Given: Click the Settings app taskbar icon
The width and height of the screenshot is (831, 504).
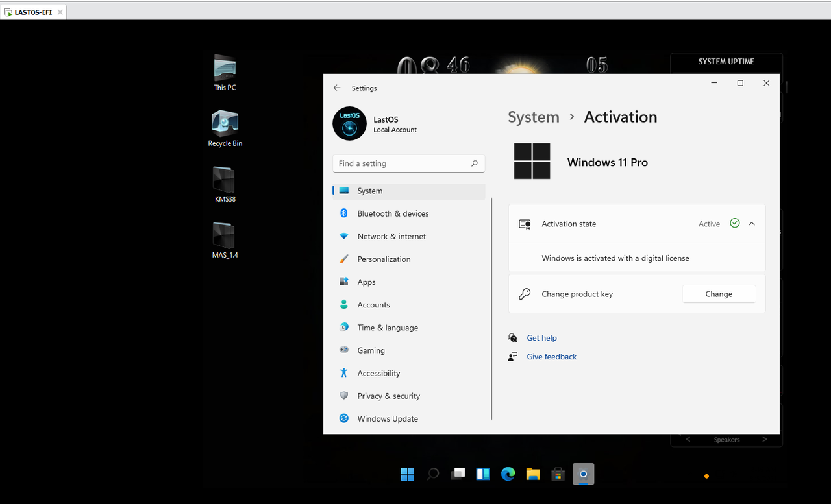Looking at the screenshot, I should [x=583, y=474].
